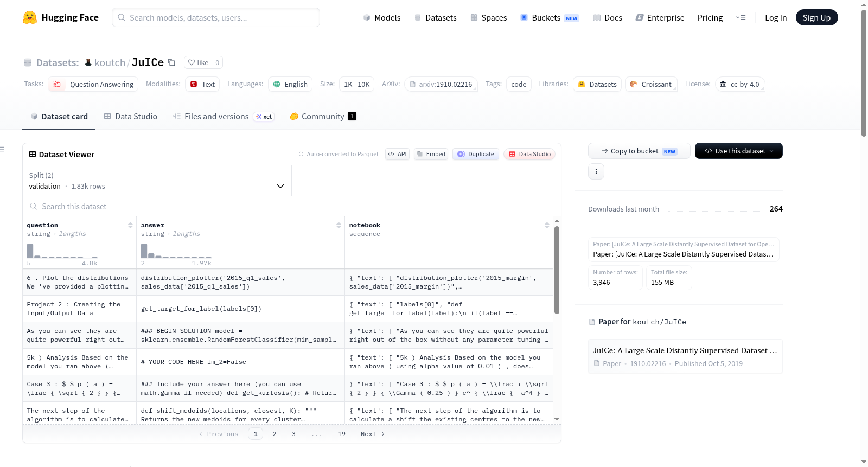Click the Next page button
Image resolution: width=868 pixels, height=467 pixels.
373,434
